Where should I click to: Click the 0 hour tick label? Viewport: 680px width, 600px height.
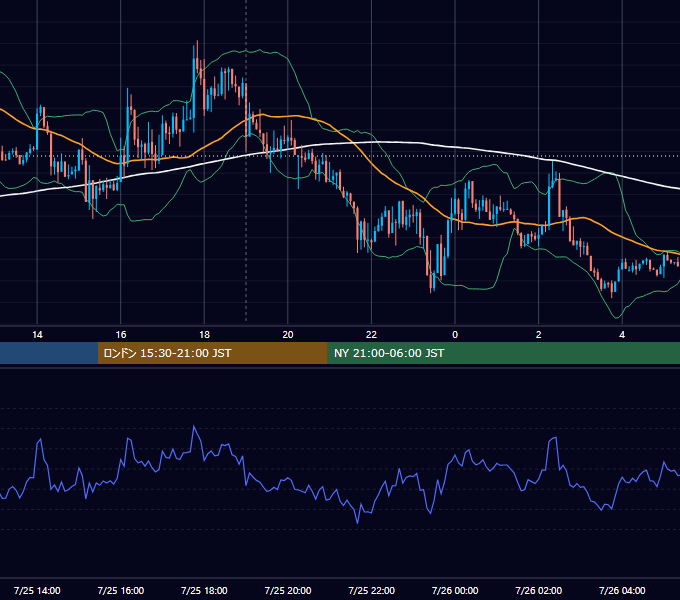455,335
